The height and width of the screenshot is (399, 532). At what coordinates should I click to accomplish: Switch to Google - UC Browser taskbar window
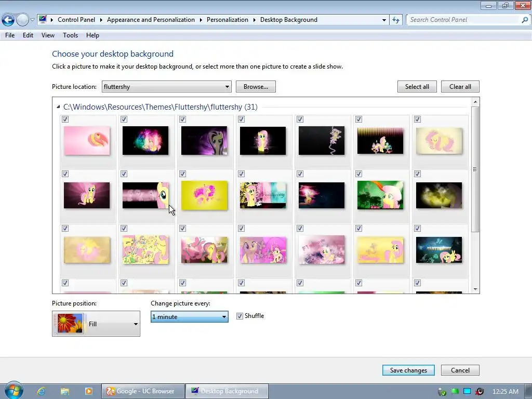143,391
